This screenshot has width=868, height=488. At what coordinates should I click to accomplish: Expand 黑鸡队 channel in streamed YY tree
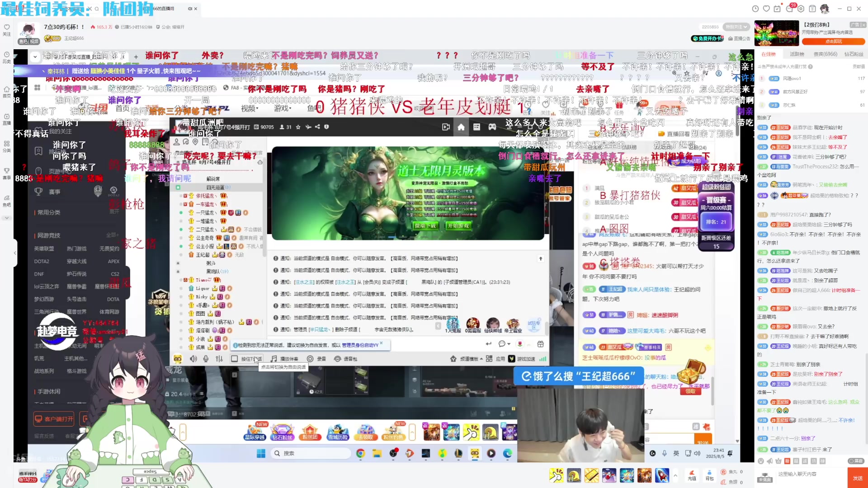point(178,272)
